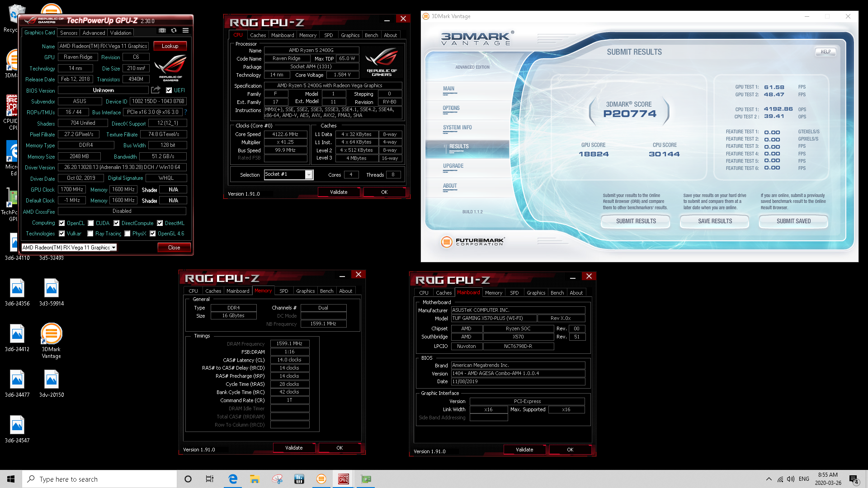Toggle the Ray Tracing checkbox
The height and width of the screenshot is (488, 868).
pyautogui.click(x=90, y=234)
